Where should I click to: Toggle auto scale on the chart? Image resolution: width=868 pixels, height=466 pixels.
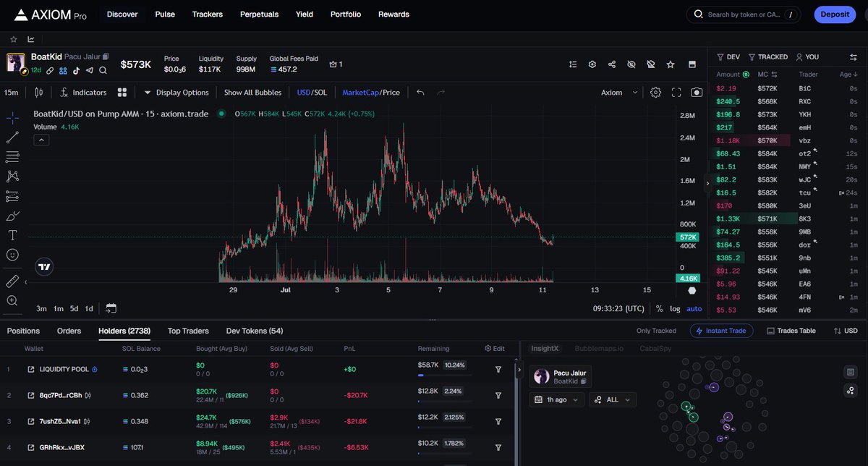click(x=694, y=308)
